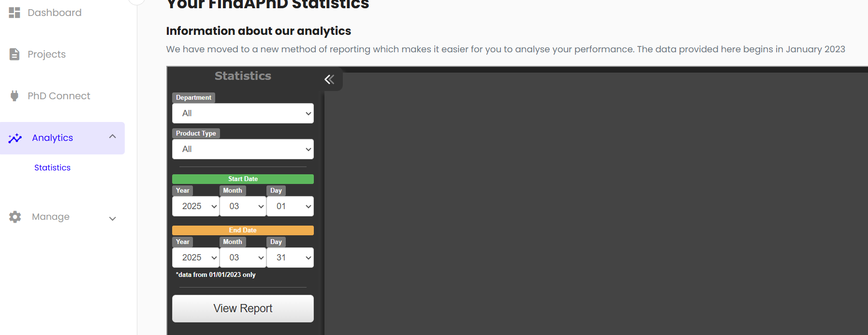Viewport: 868px width, 335px height.
Task: Open the Department dropdown
Action: (x=242, y=113)
